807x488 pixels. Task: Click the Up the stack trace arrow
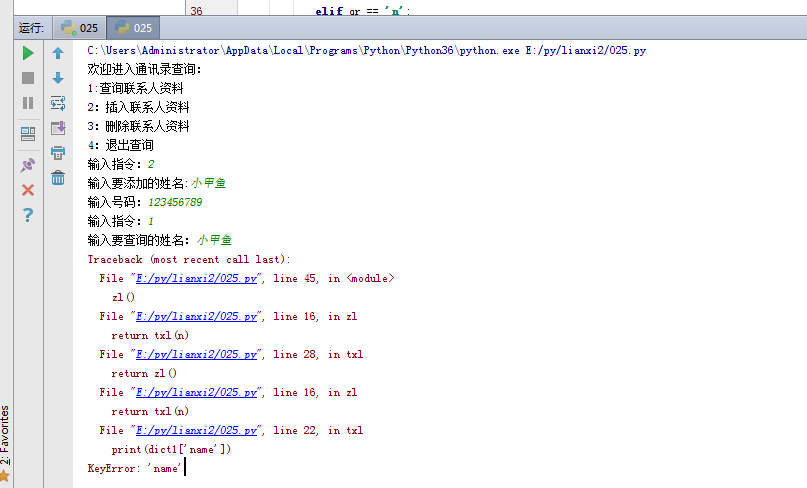(x=58, y=52)
